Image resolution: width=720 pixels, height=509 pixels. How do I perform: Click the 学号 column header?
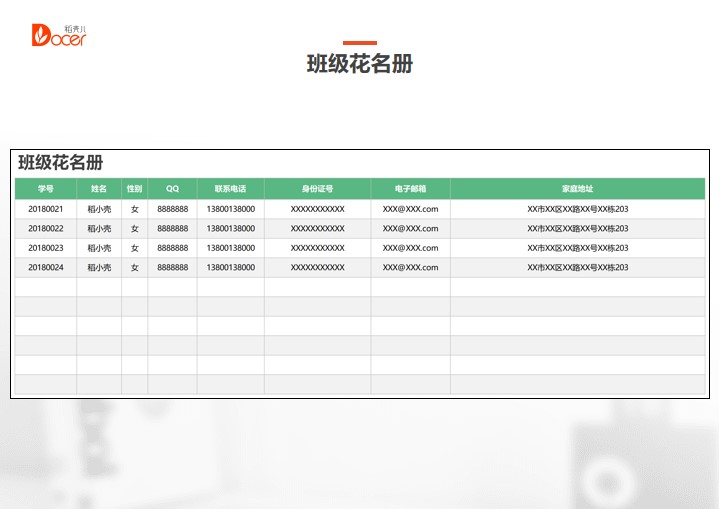[46, 188]
